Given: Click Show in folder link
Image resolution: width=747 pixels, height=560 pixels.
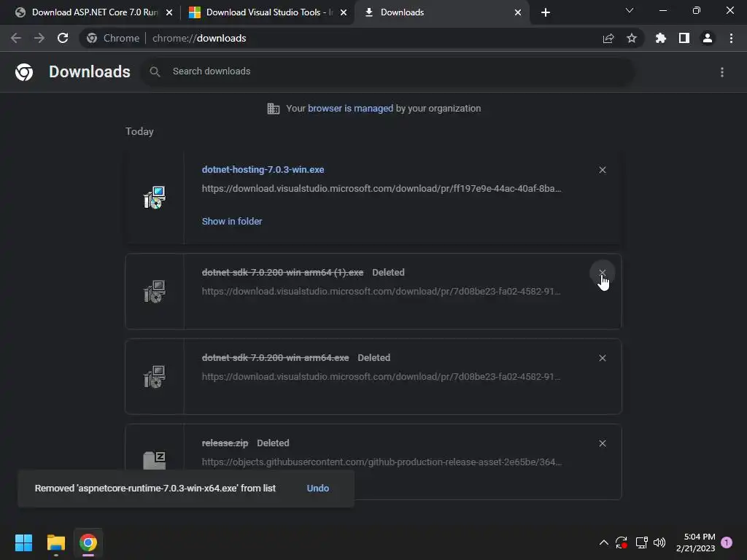Looking at the screenshot, I should coord(232,222).
